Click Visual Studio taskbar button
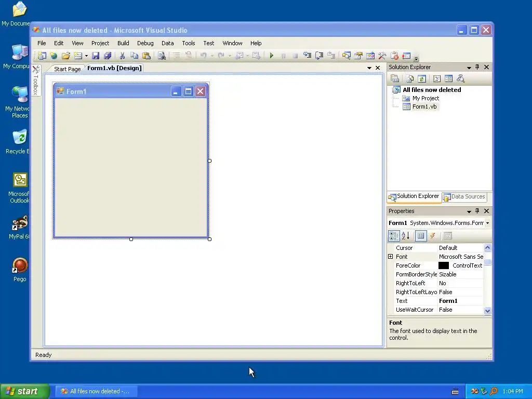The width and height of the screenshot is (532, 399). [96, 391]
